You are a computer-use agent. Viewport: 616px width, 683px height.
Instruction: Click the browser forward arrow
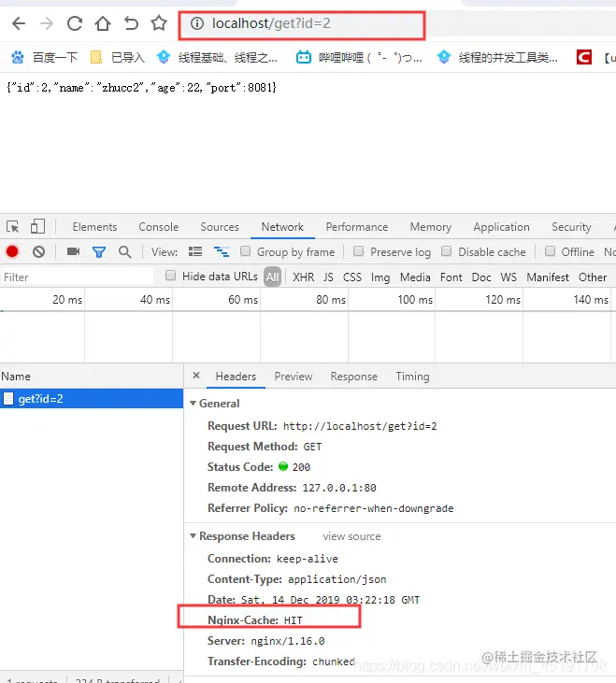pos(47,23)
